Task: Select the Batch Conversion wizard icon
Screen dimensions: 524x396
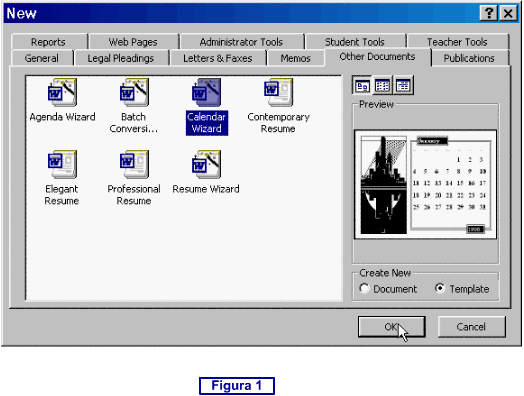Action: [134, 93]
